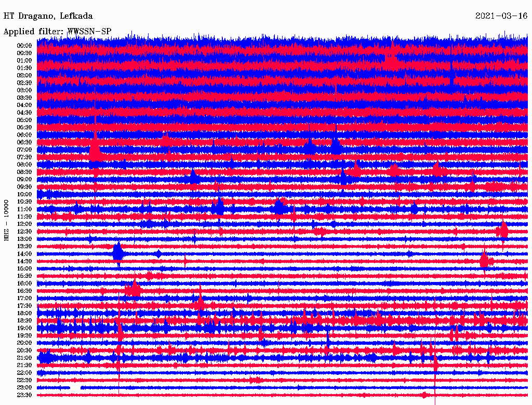
Task: Click the '04:00' time label
Action: (24, 105)
